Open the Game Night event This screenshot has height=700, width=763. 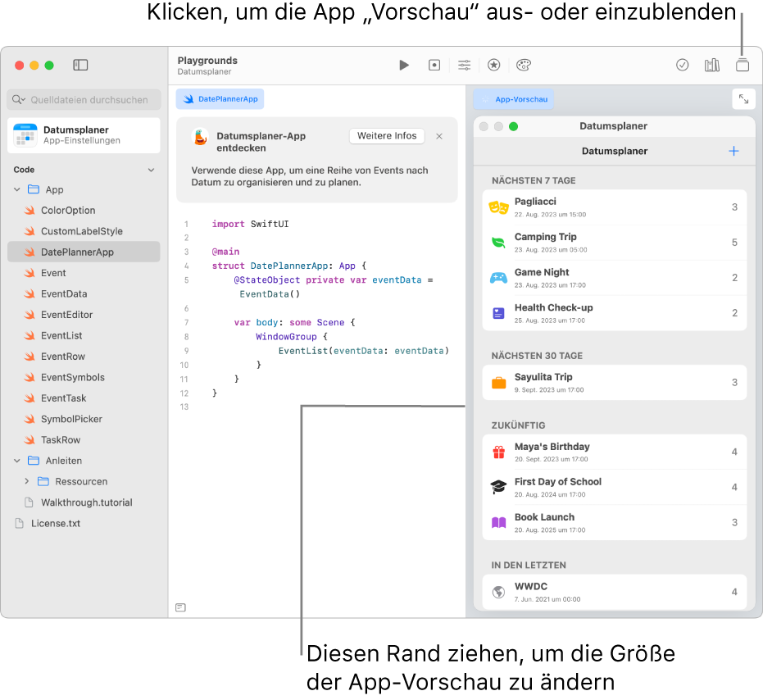[614, 278]
